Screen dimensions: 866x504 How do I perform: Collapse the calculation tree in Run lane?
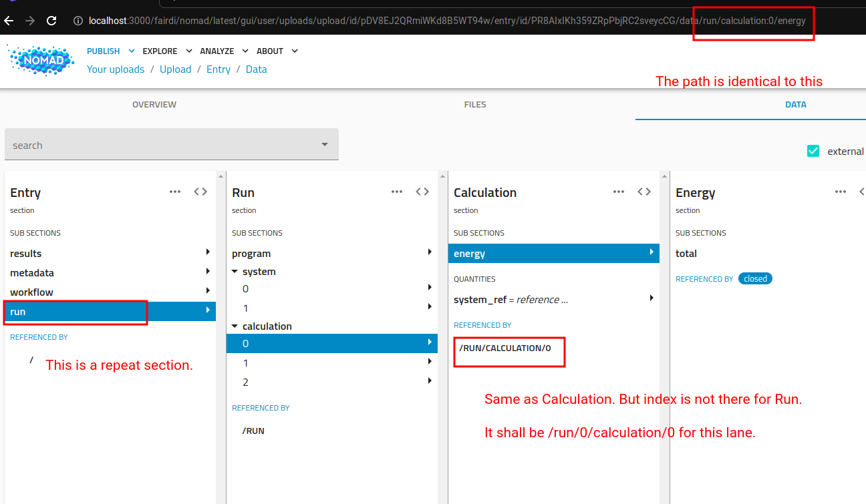tap(235, 326)
